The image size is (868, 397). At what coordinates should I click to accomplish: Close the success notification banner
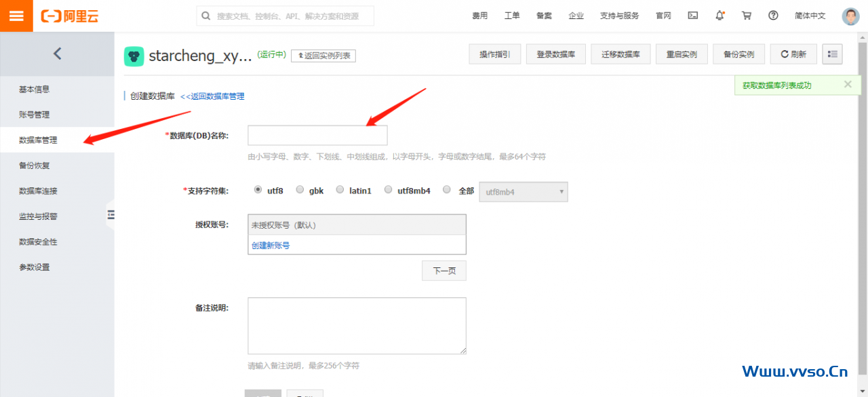(848, 85)
